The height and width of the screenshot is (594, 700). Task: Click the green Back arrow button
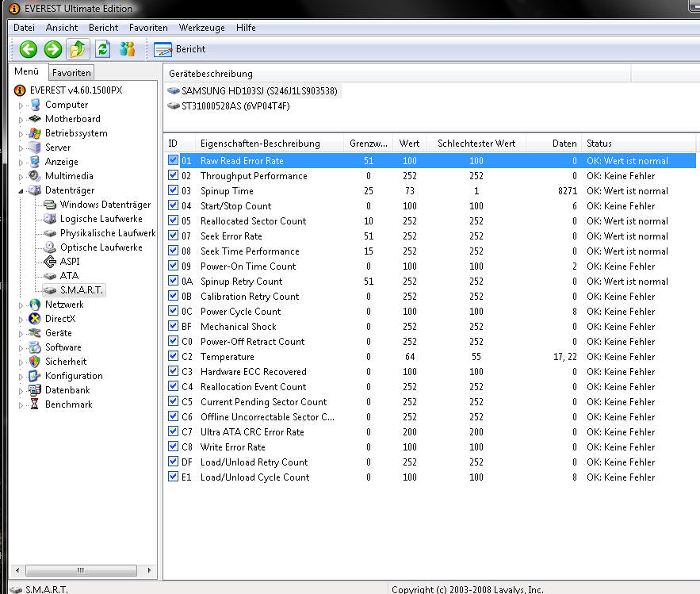tap(28, 49)
